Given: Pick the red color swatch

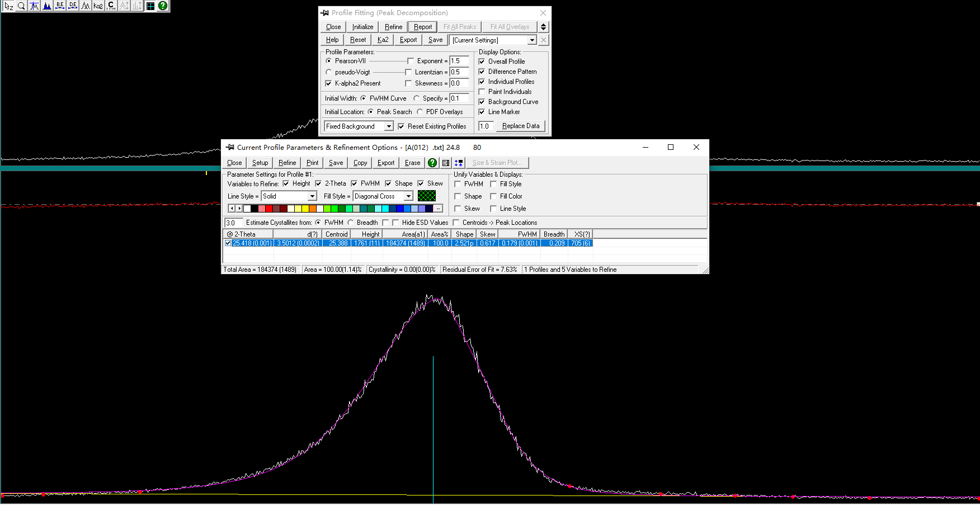Looking at the screenshot, I should click(x=269, y=209).
